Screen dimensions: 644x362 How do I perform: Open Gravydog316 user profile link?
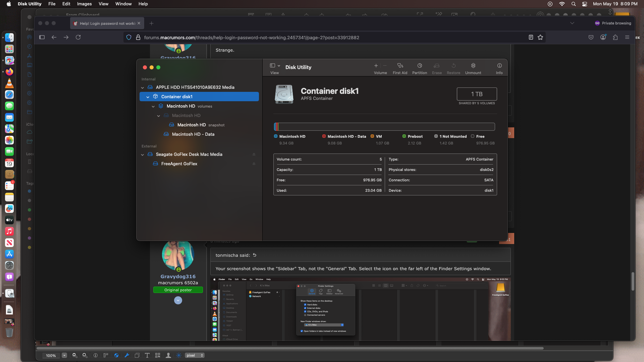tap(178, 277)
